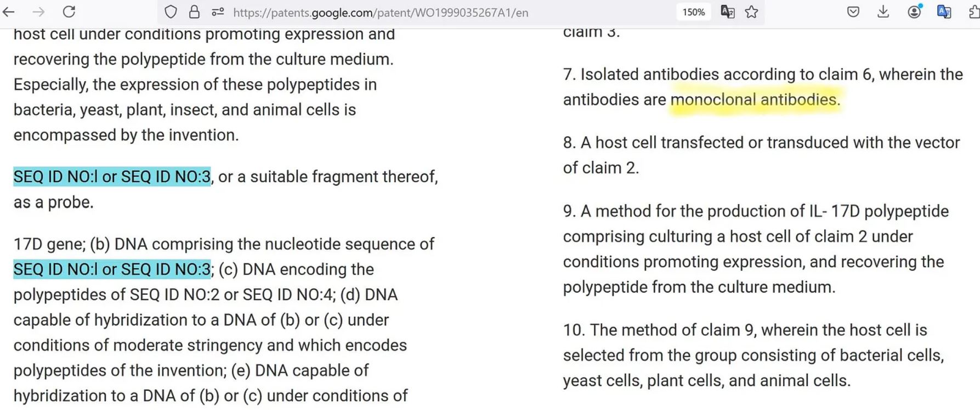Reload the current patent page
980x410 pixels.
pos(69,12)
